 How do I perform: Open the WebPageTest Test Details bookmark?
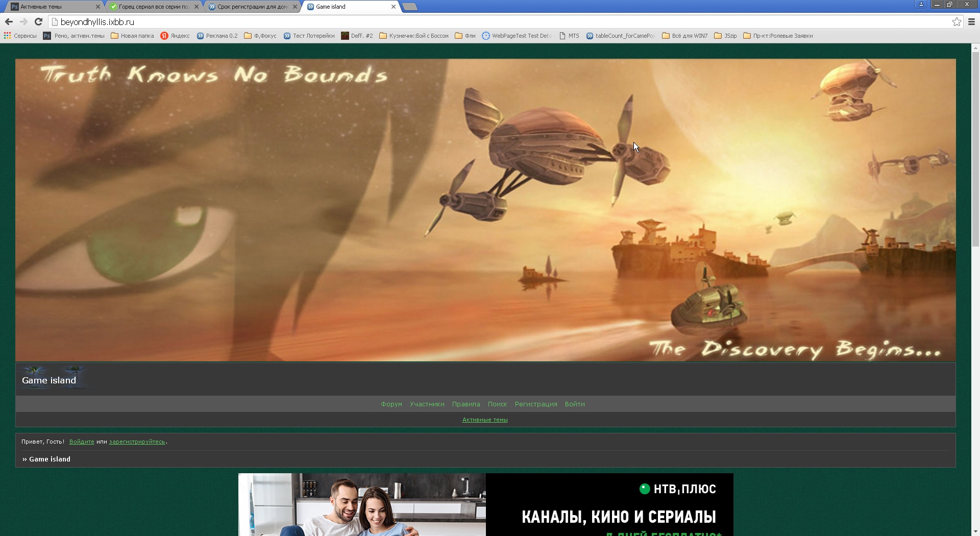point(517,36)
